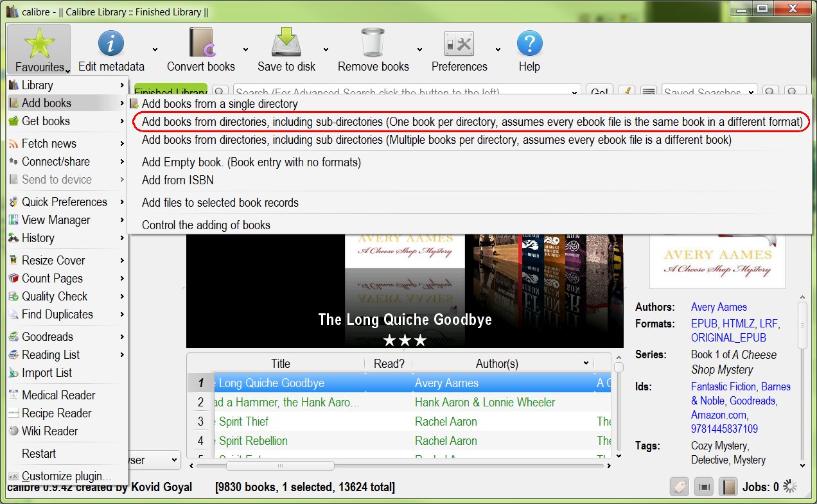Click the Jobs spinner indicator

tap(790, 487)
